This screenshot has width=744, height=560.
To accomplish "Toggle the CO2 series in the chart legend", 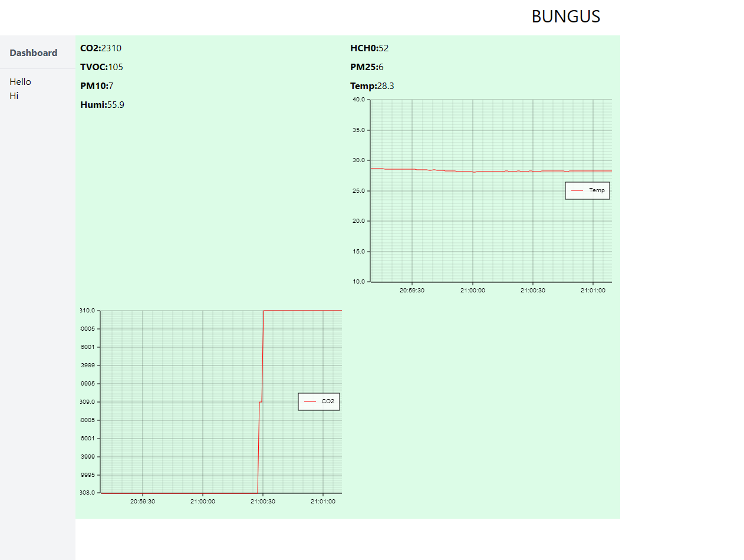I will click(318, 401).
